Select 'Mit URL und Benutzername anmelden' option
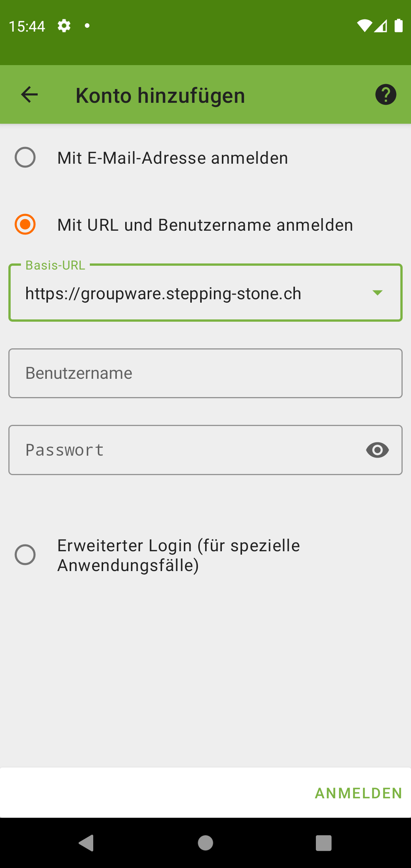The width and height of the screenshot is (411, 868). pos(25,224)
